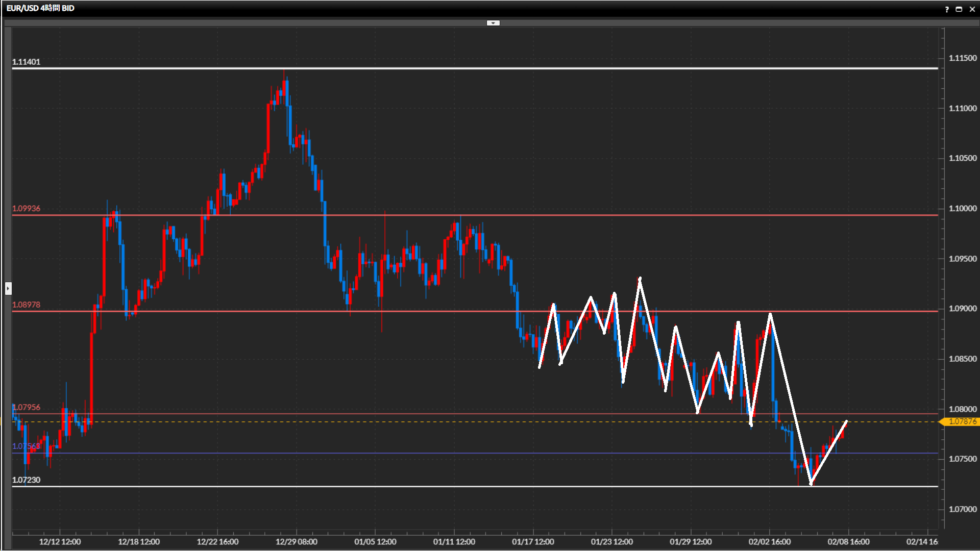Close the EUR/USD chart window
This screenshot has height=551, width=980.
972,9
